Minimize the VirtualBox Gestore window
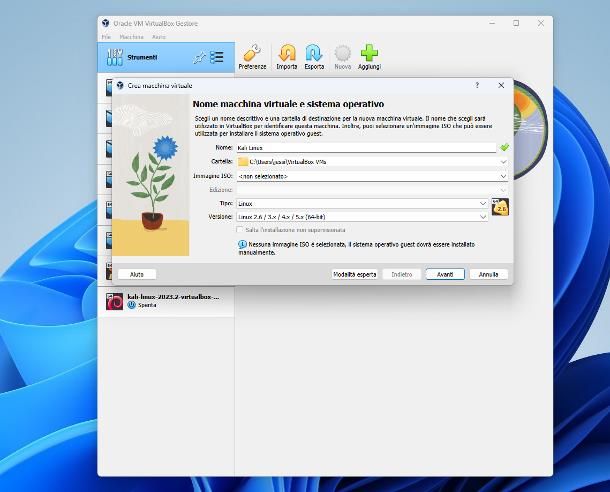610x492 pixels. pyautogui.click(x=492, y=23)
